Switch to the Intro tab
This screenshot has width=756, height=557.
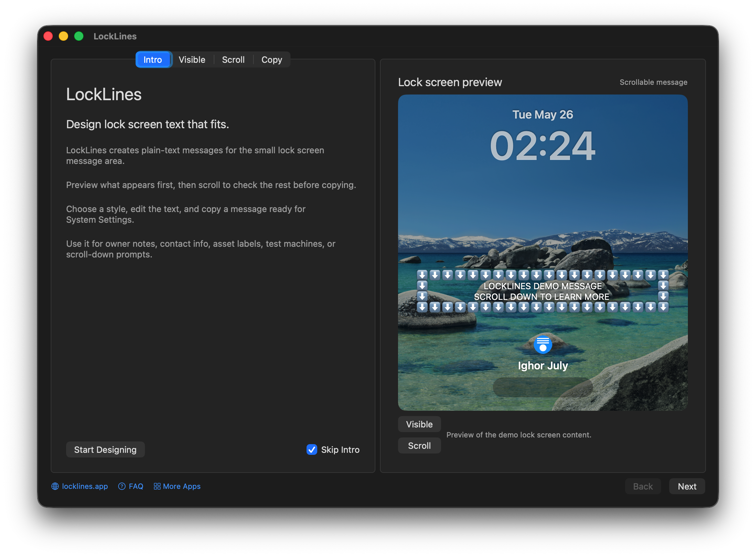click(x=153, y=60)
